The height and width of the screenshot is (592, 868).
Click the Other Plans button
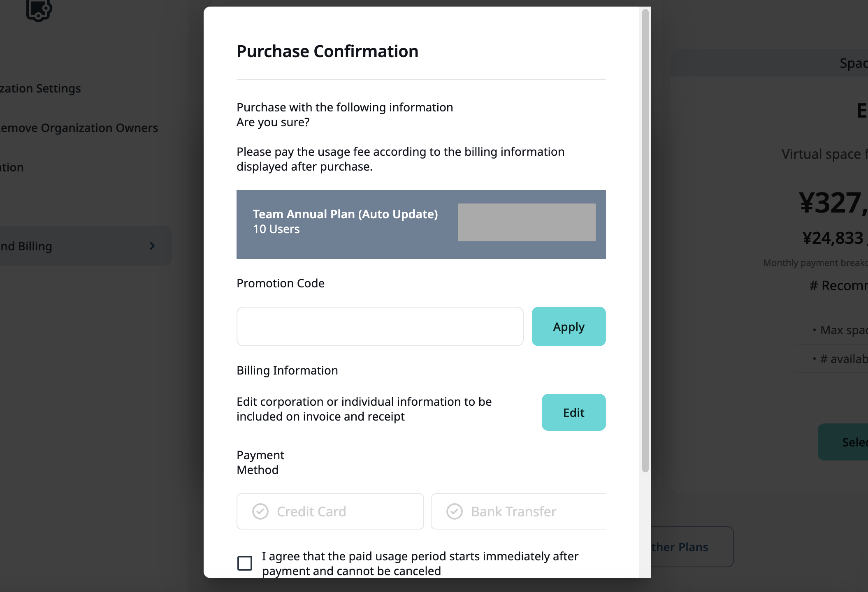click(x=692, y=547)
